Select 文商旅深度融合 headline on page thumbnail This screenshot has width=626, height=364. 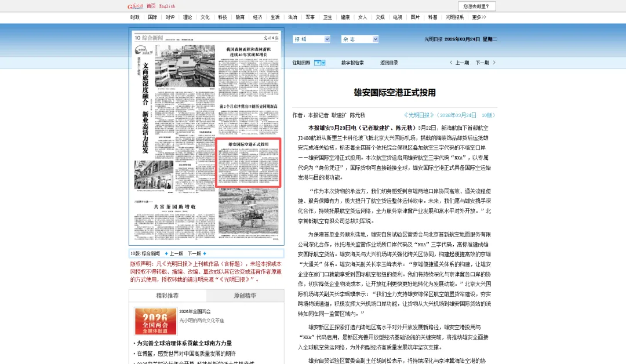[x=145, y=108]
